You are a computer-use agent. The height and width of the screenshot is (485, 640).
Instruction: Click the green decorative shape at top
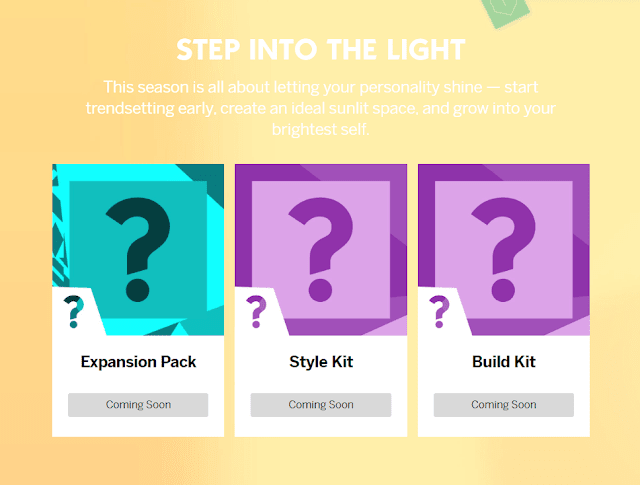[x=504, y=13]
